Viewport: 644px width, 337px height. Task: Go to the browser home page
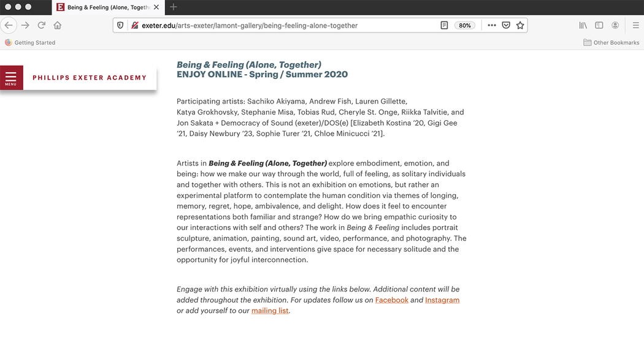coord(58,26)
